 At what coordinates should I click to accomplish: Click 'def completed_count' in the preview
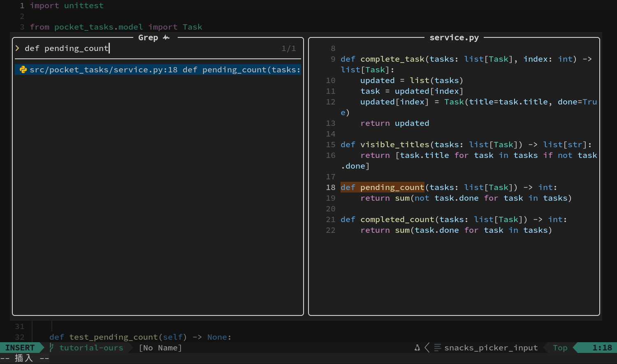coord(387,219)
